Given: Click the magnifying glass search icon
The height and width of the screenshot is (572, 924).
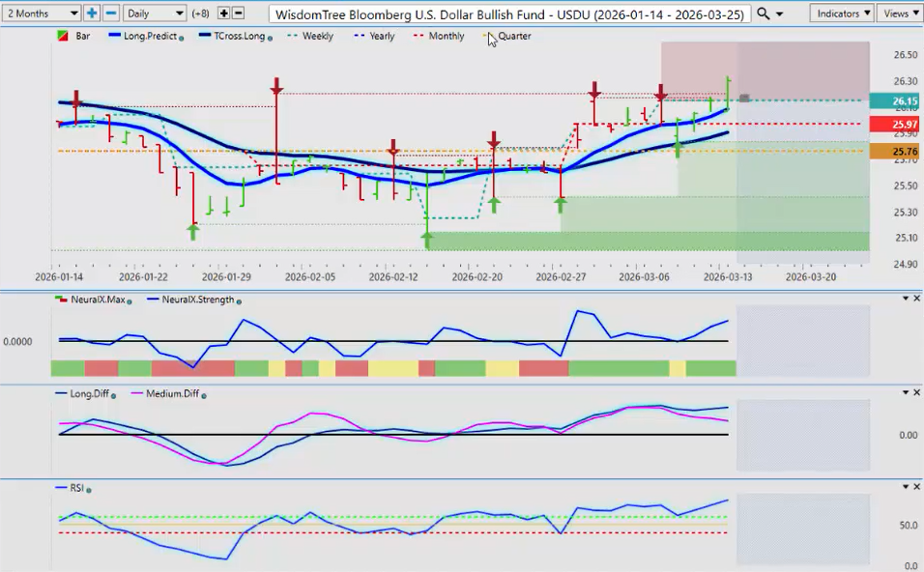Looking at the screenshot, I should click(x=764, y=14).
